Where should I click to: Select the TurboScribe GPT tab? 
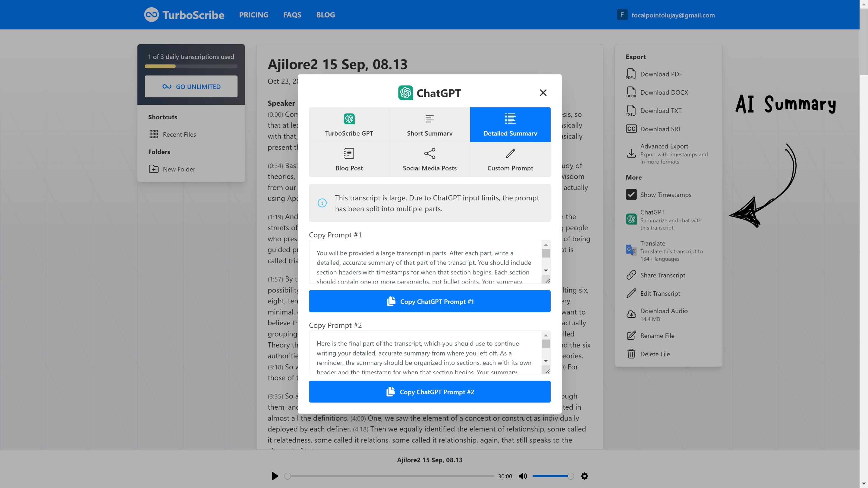point(349,125)
